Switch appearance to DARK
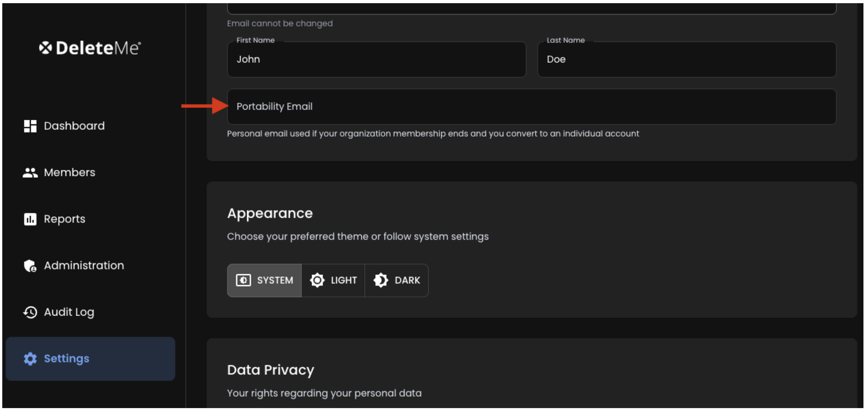 (396, 281)
